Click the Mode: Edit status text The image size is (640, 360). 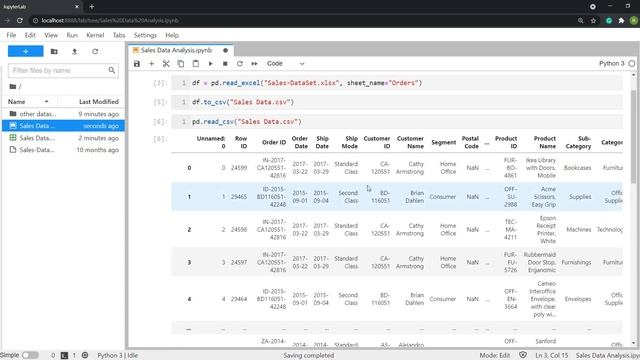[495, 356]
